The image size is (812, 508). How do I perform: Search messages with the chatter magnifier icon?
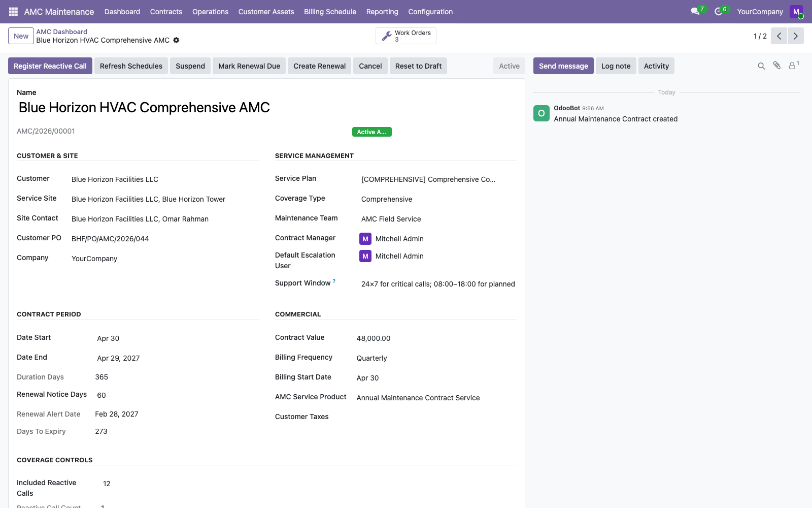click(x=761, y=66)
